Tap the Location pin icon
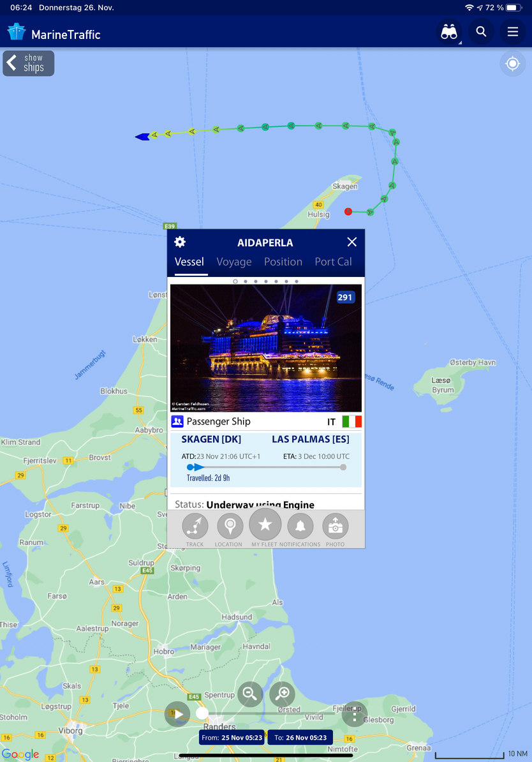 (x=230, y=527)
